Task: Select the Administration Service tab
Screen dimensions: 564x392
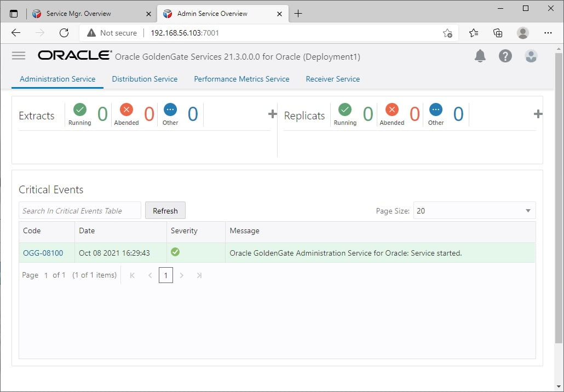Action: 57,79
